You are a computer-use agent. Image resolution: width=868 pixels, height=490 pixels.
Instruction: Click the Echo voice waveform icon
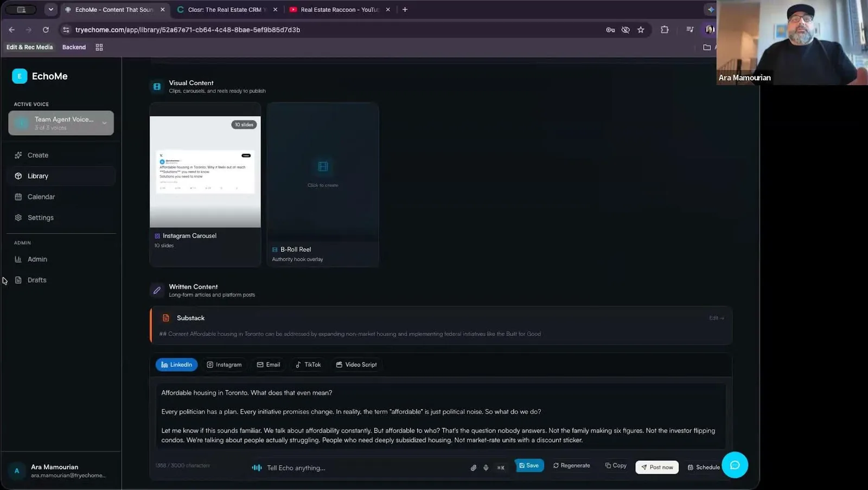point(257,468)
